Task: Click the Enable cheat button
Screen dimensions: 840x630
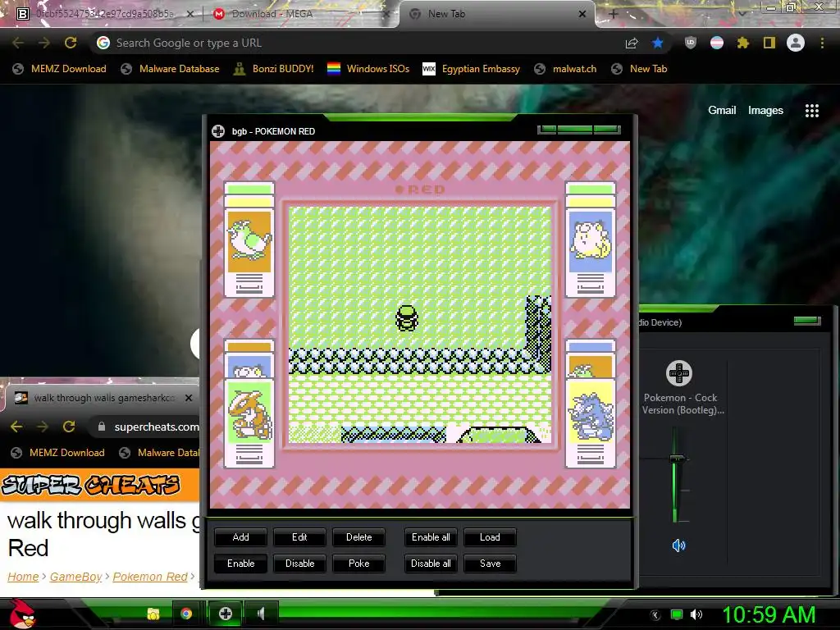Action: pos(240,564)
